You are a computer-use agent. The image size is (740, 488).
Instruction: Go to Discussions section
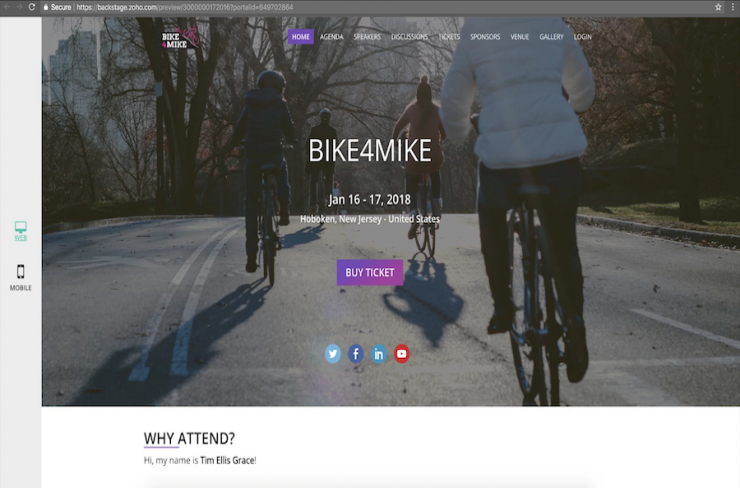[x=410, y=37]
